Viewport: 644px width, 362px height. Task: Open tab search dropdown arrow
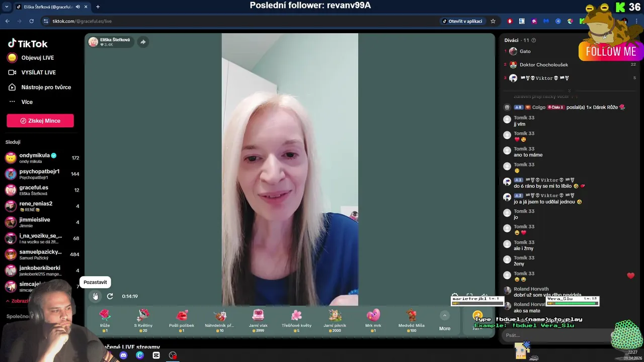coord(7,7)
